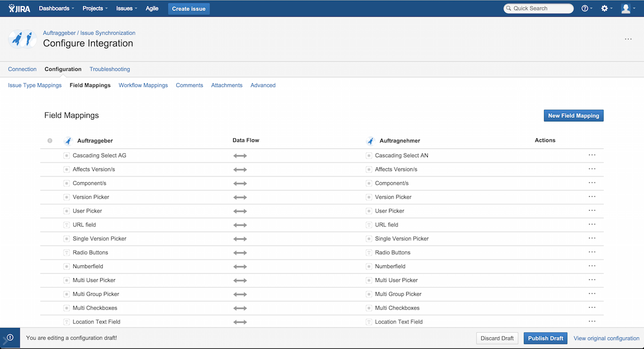Click data flow arrow for Version Picker row
This screenshot has width=644, height=349.
(x=240, y=197)
